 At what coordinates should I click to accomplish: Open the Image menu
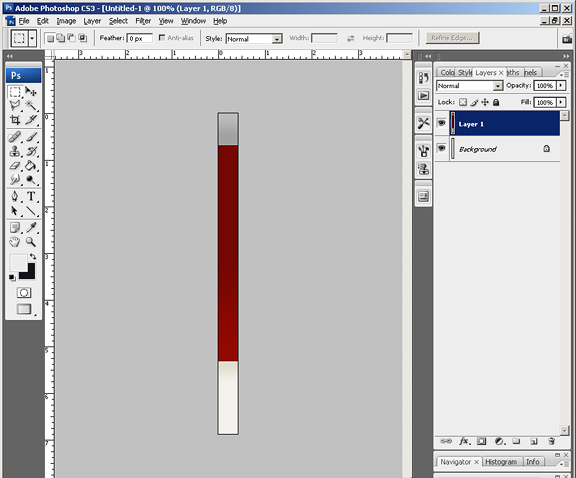(66, 21)
